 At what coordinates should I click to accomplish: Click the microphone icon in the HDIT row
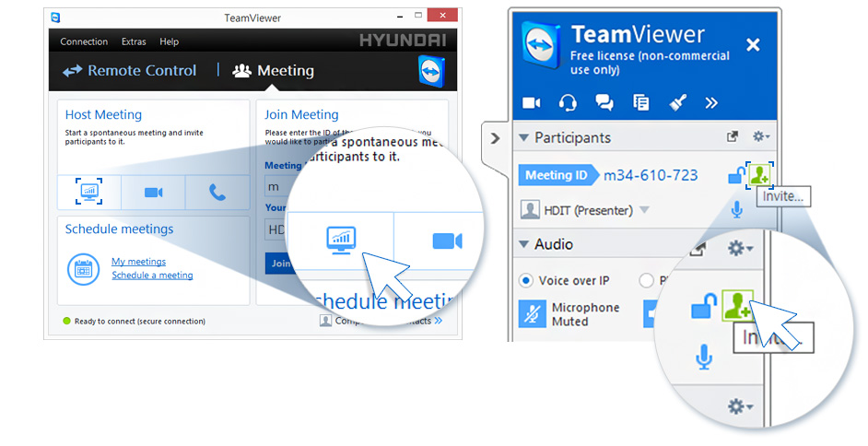(x=737, y=210)
